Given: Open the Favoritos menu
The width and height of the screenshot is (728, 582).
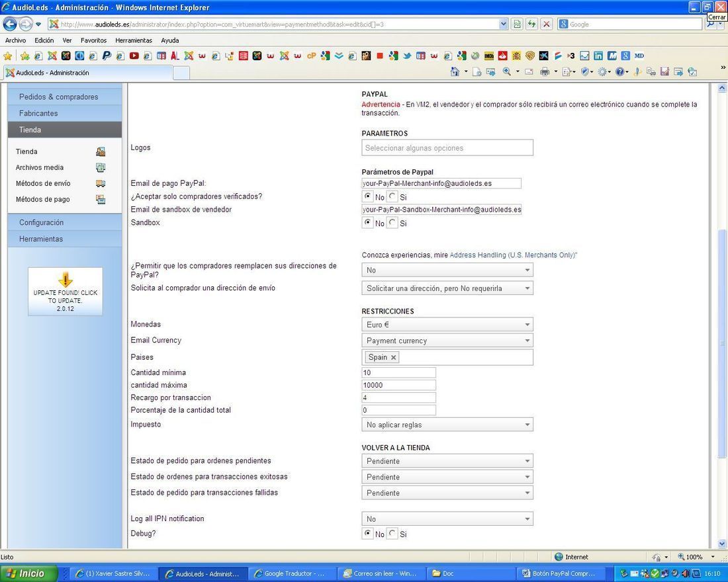Looking at the screenshot, I should 93,40.
